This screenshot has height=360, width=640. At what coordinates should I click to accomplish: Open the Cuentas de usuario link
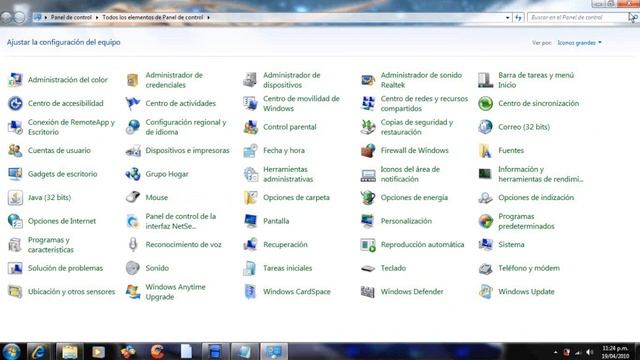click(x=59, y=151)
